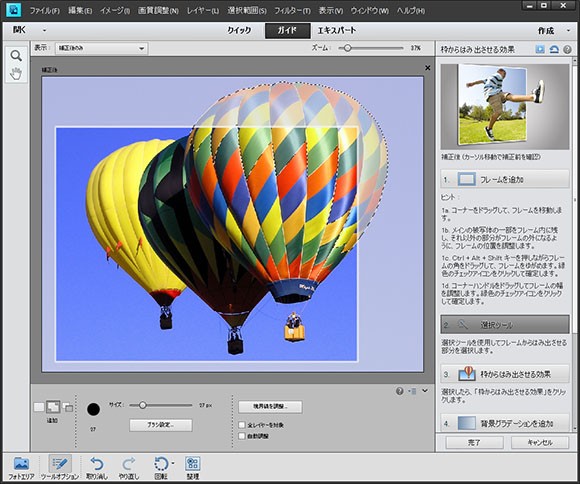The width and height of the screenshot is (580, 484).
Task: Click the reset arrow icon in panel header
Action: click(x=554, y=49)
